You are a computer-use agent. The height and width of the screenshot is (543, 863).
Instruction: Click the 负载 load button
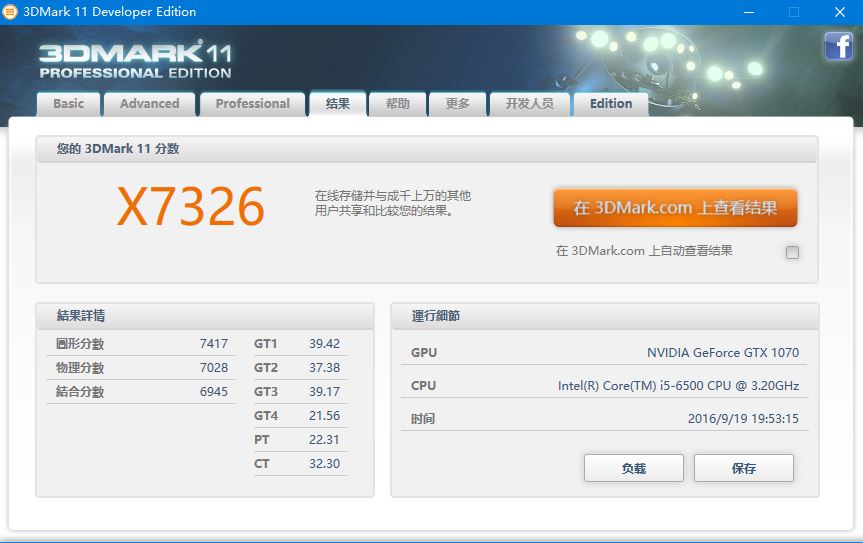633,468
